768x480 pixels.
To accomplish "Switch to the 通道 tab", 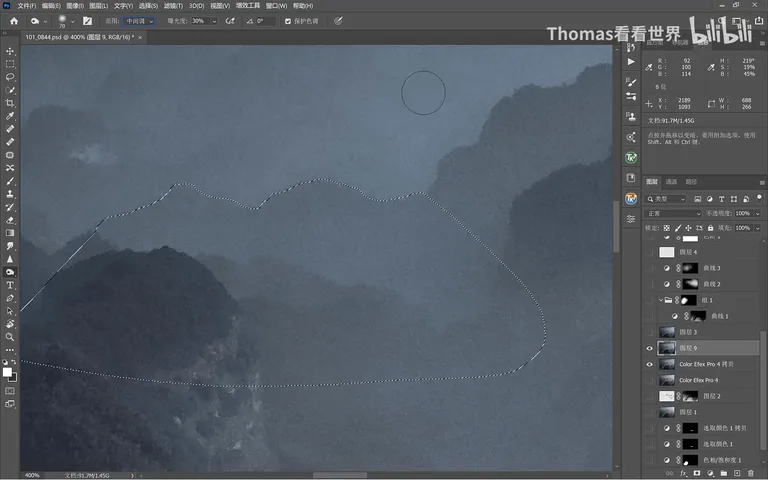I will click(x=671, y=182).
